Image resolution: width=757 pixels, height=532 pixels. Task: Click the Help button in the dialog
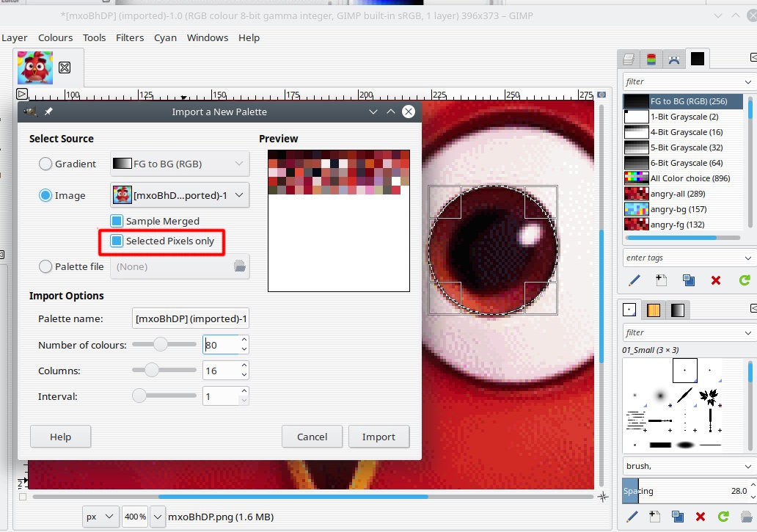(60, 437)
